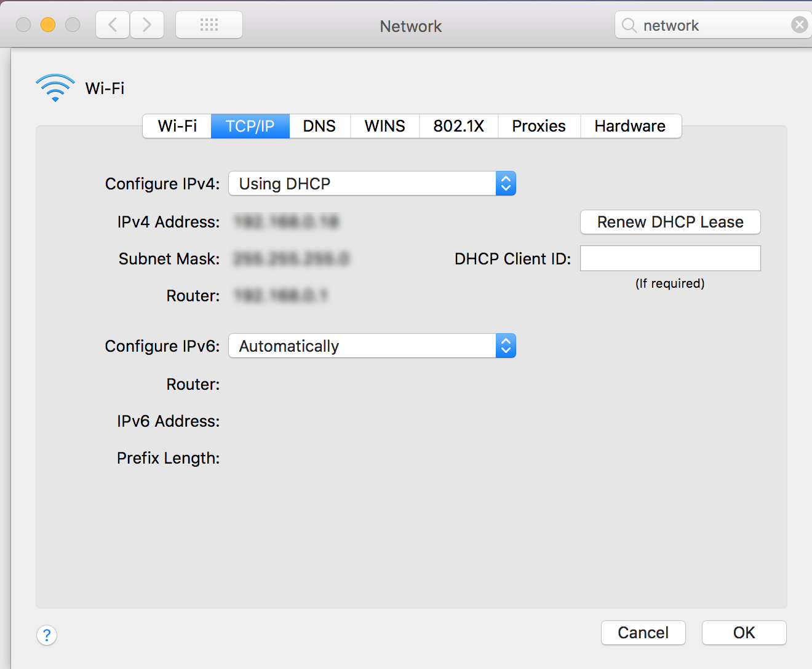
Task: Open the Configure IPv6 dropdown
Action: point(372,346)
